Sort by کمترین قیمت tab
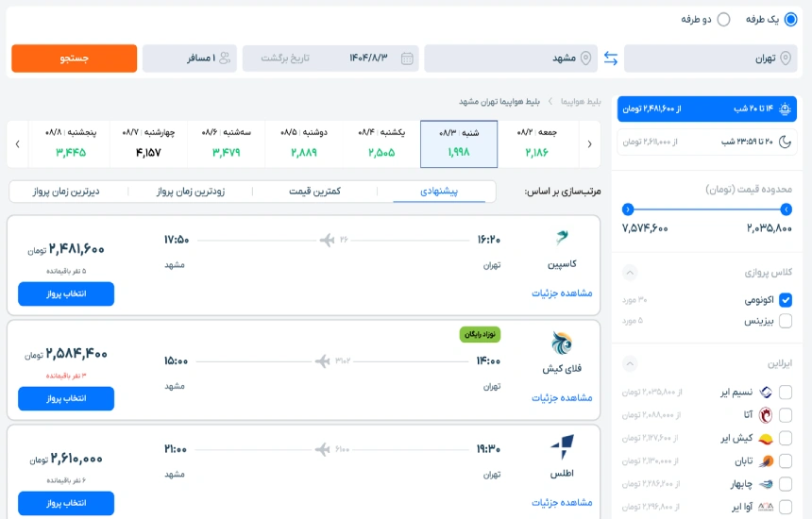Viewport: 812px width, 519px height. pyautogui.click(x=314, y=192)
